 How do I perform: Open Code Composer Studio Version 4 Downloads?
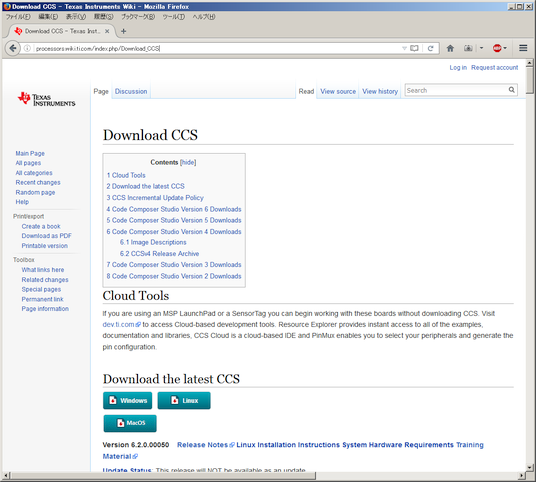pos(174,231)
